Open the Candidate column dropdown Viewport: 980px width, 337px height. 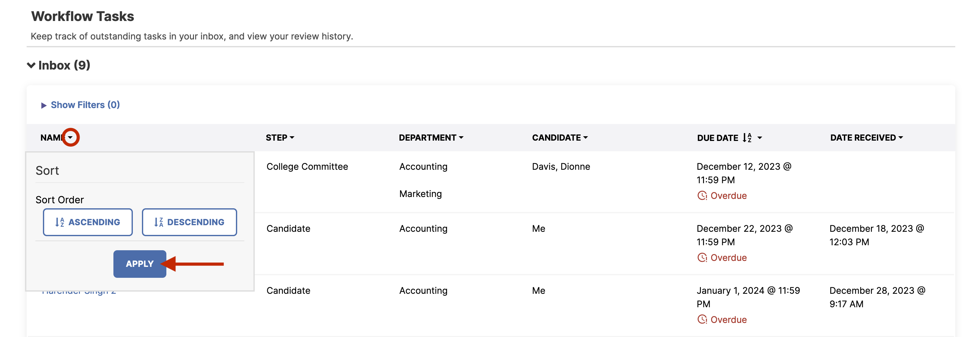(x=560, y=138)
